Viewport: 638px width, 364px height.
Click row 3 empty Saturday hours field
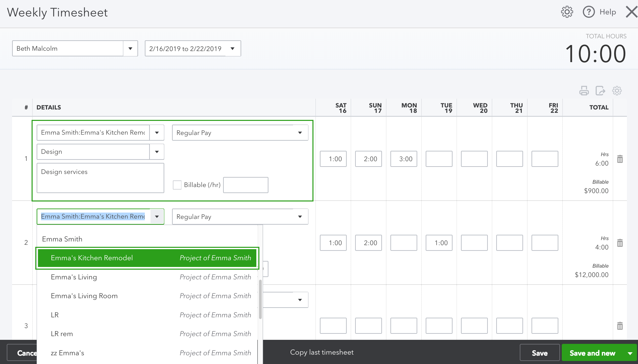[x=333, y=326]
